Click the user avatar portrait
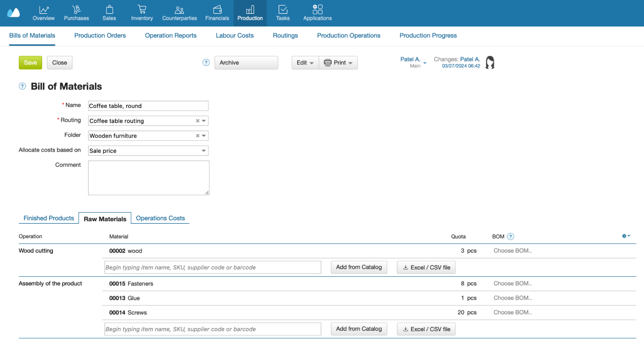The height and width of the screenshot is (355, 644). tap(490, 63)
